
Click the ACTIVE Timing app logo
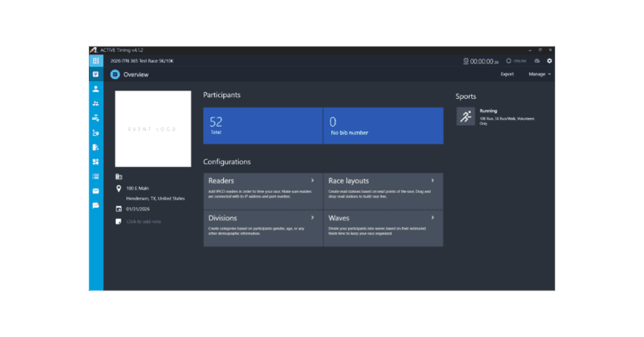tap(94, 50)
